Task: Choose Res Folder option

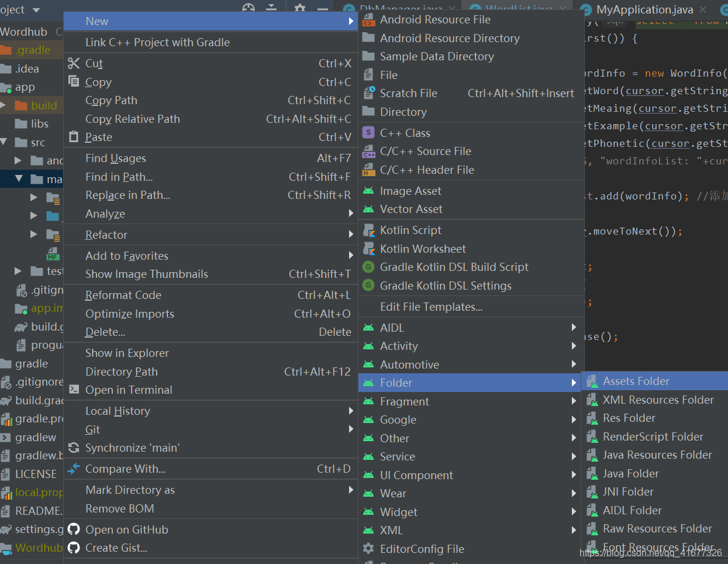Action: point(655,418)
